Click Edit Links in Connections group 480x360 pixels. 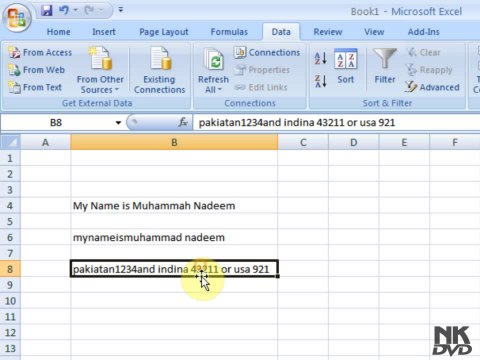point(261,87)
